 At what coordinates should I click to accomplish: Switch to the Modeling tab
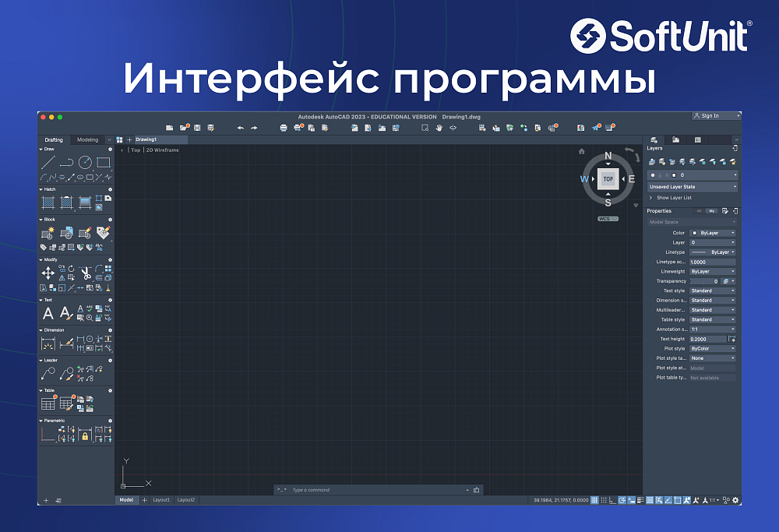point(87,140)
